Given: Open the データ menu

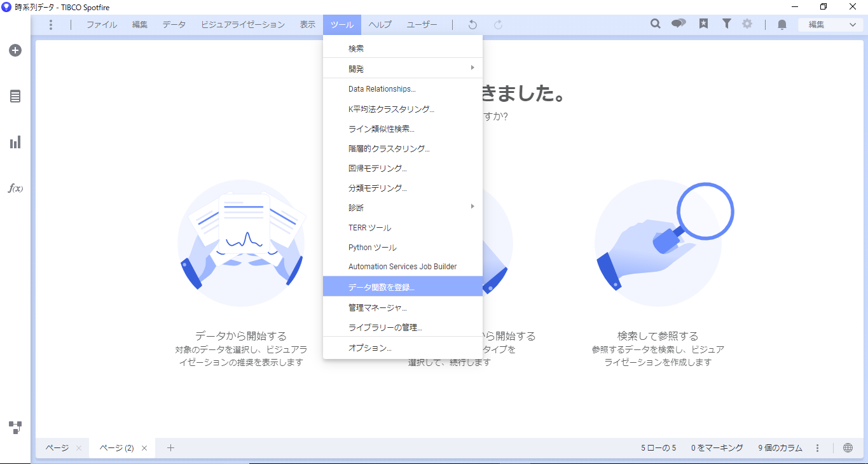Looking at the screenshot, I should pos(174,25).
